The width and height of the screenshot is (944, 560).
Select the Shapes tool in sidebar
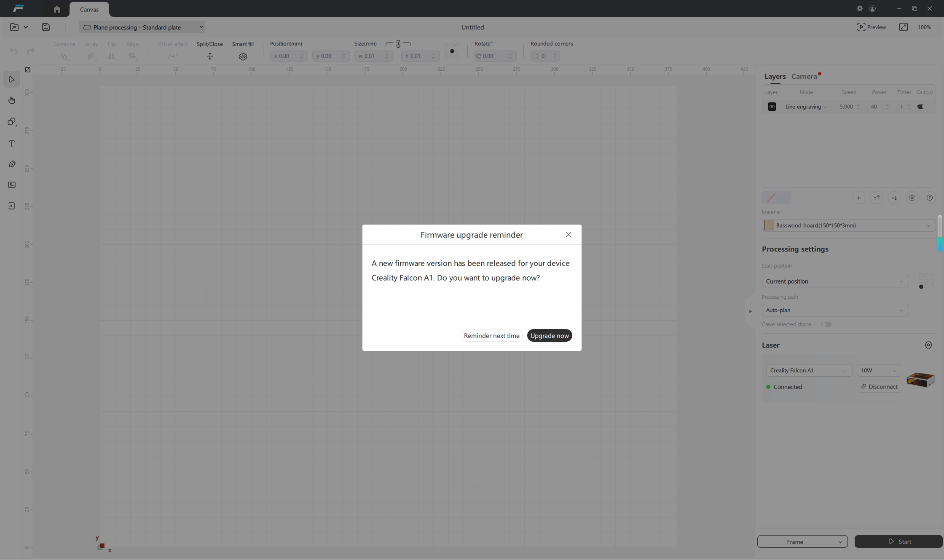(x=12, y=122)
